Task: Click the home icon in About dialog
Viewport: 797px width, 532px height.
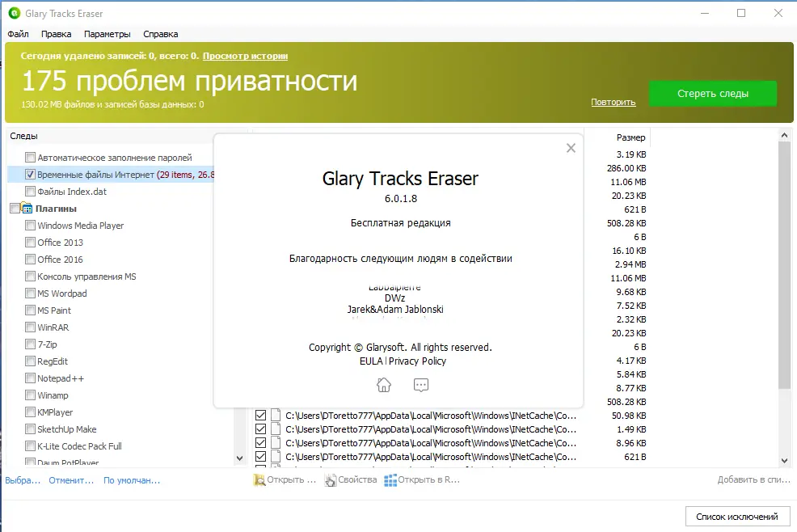Action: 384,385
